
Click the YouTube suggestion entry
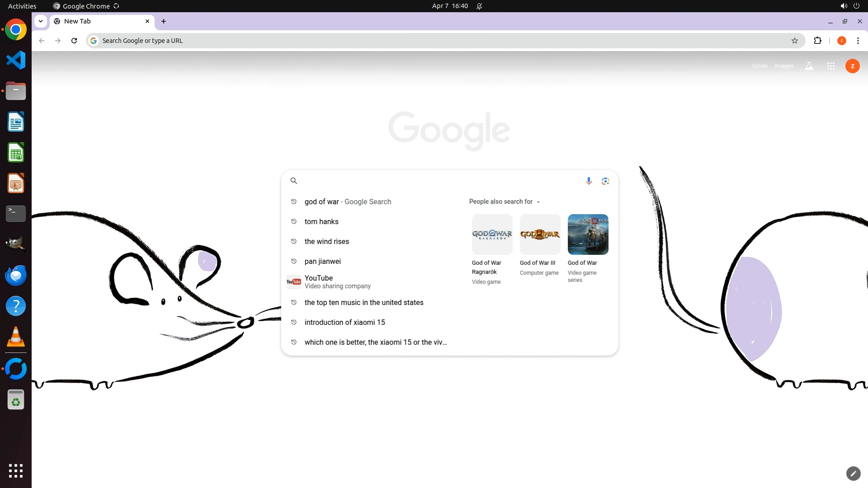[319, 281]
